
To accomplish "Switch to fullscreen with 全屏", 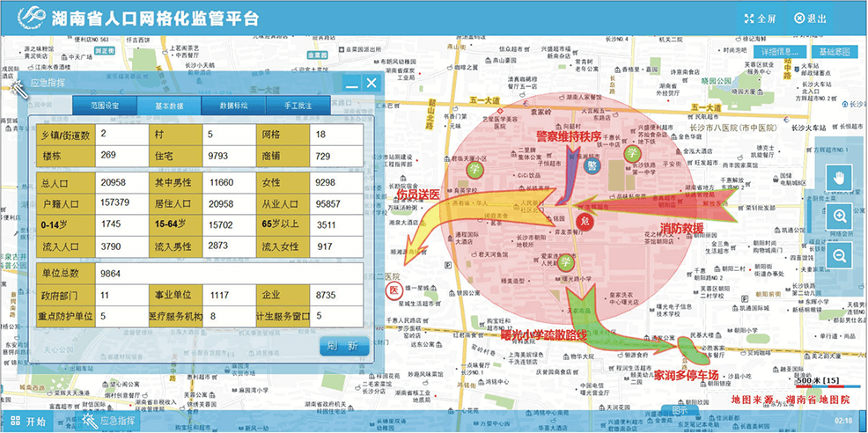I will pyautogui.click(x=760, y=18).
